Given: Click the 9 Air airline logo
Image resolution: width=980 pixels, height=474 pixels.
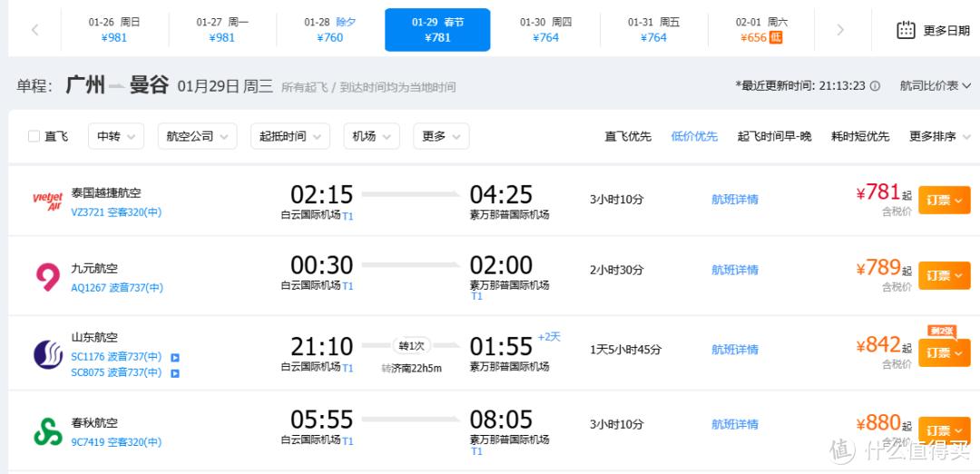Looking at the screenshot, I should click(x=47, y=275).
